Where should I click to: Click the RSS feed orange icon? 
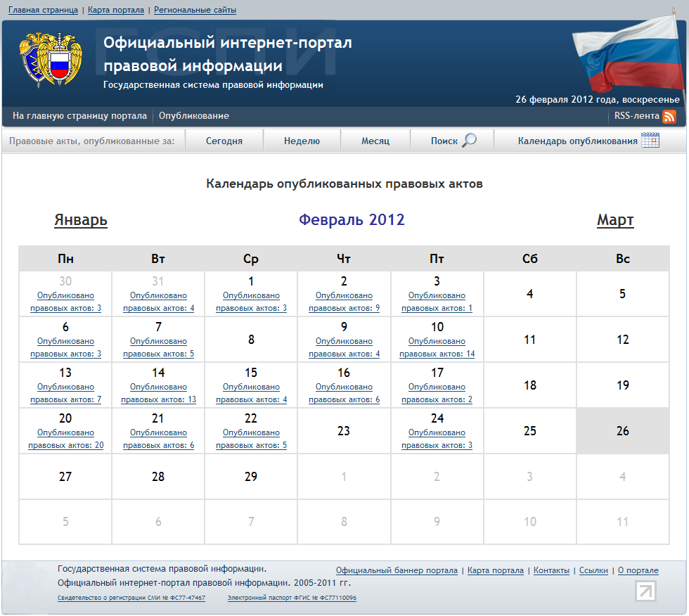(x=669, y=117)
